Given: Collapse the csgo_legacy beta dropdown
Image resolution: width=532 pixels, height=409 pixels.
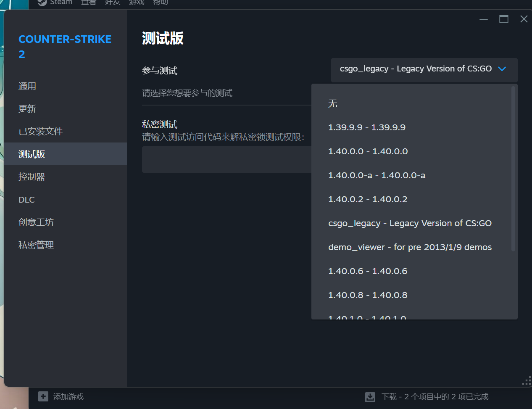Looking at the screenshot, I should pyautogui.click(x=424, y=70).
